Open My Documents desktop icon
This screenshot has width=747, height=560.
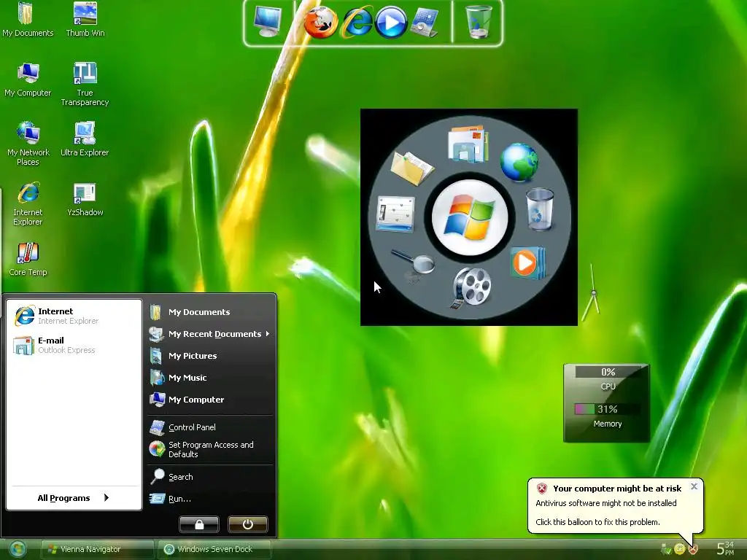click(x=28, y=20)
